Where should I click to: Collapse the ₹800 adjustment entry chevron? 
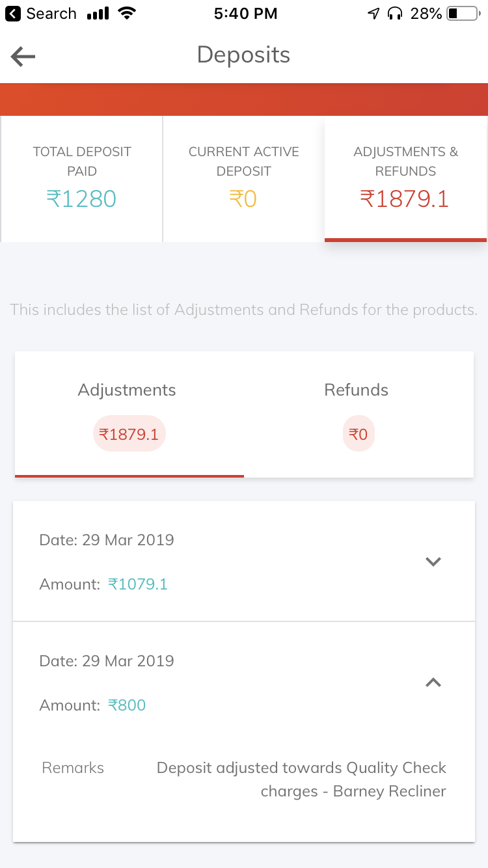[x=433, y=682]
